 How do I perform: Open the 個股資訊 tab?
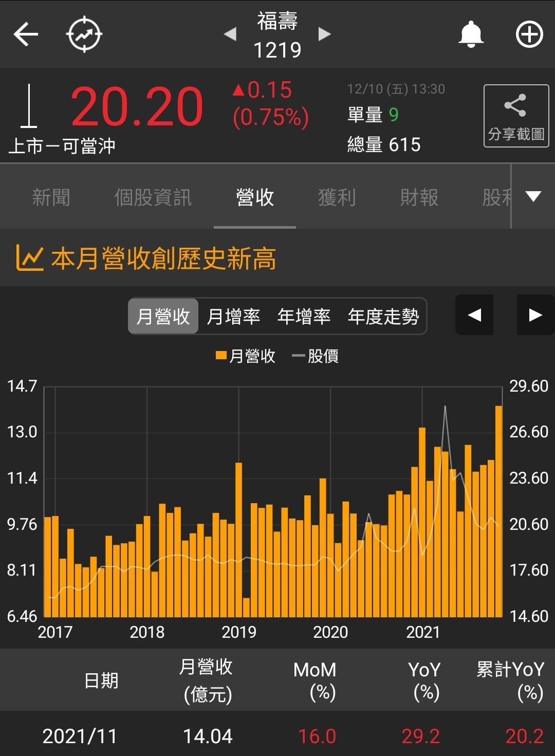click(x=153, y=197)
